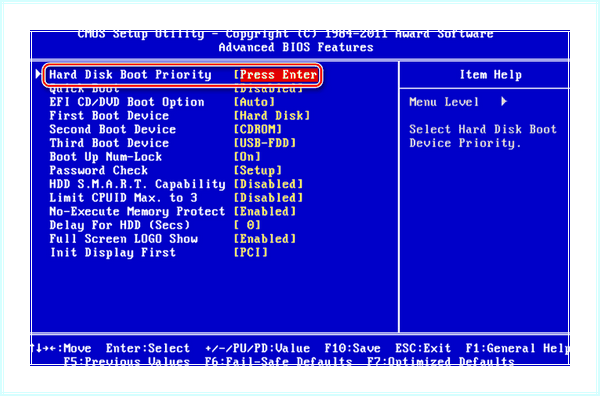600x396 pixels.
Task: Click the F10:Save hint
Action: (352, 349)
